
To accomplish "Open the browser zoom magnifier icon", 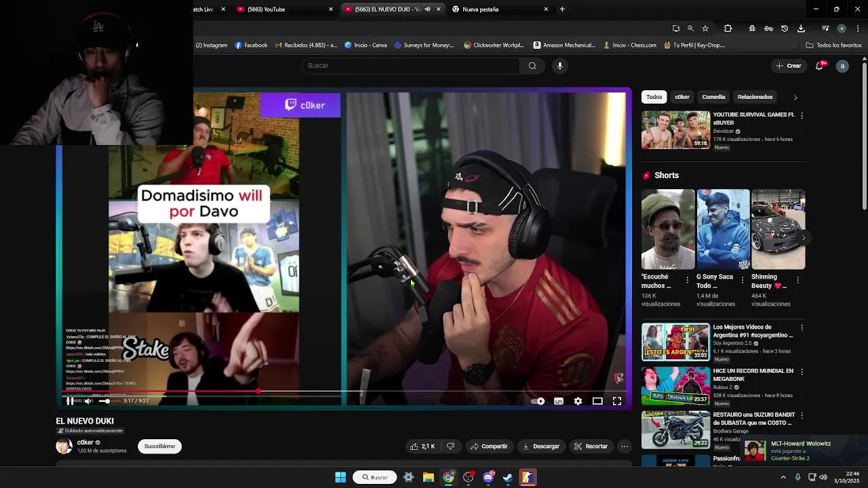I will pos(690,28).
